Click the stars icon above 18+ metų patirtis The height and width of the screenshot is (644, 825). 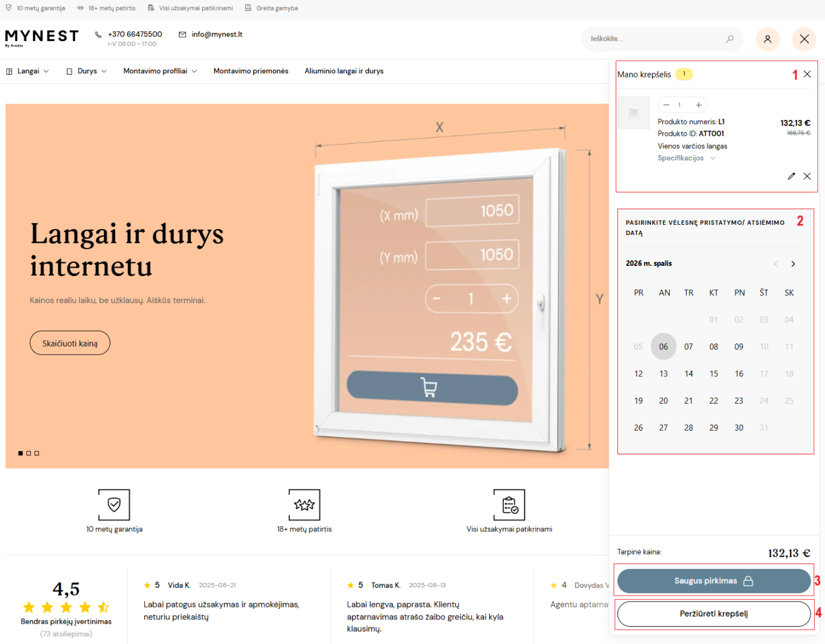[304, 505]
